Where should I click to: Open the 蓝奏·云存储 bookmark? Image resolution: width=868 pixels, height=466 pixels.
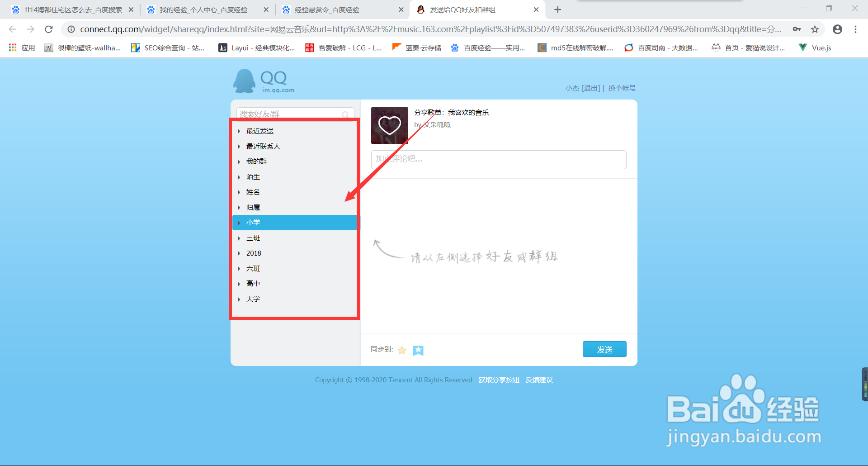pos(417,48)
